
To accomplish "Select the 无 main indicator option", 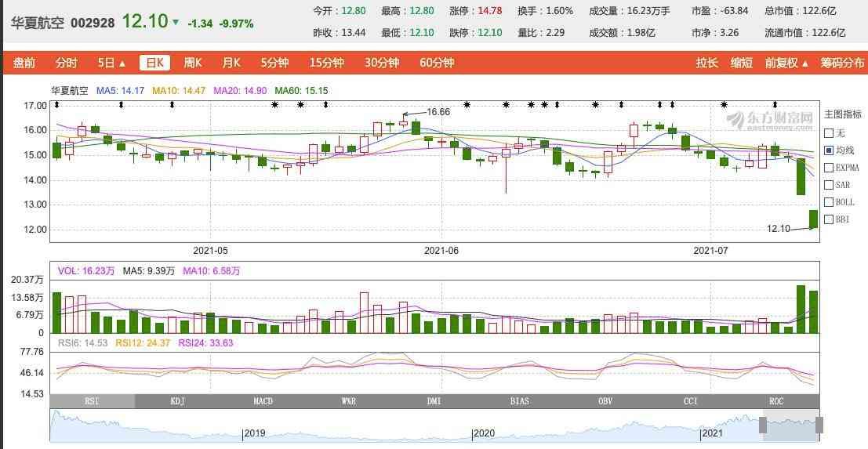I will 829,133.
